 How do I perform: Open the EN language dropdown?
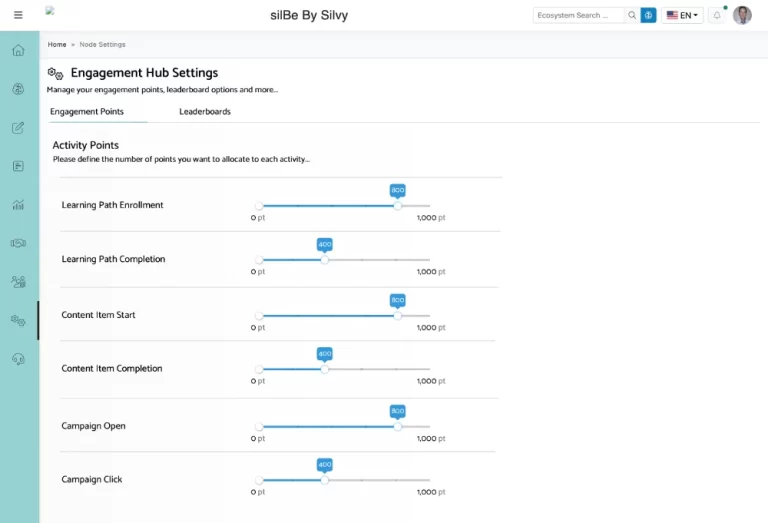point(683,15)
